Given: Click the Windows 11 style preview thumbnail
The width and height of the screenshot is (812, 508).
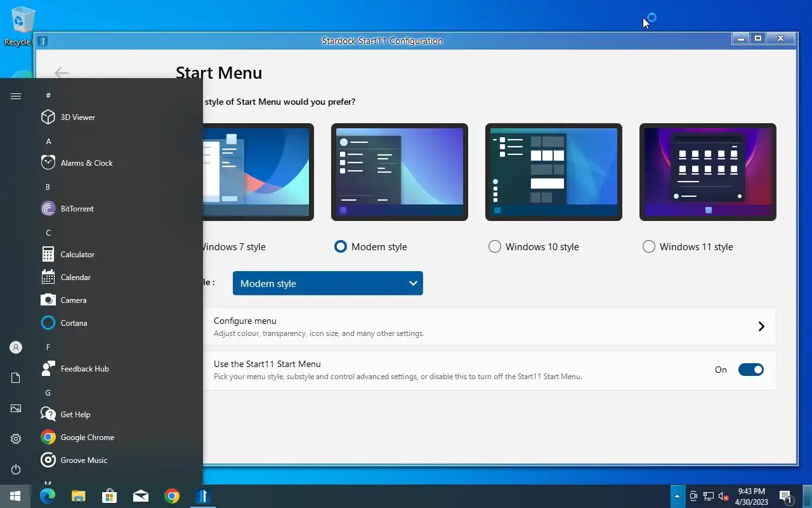Looking at the screenshot, I should (708, 172).
